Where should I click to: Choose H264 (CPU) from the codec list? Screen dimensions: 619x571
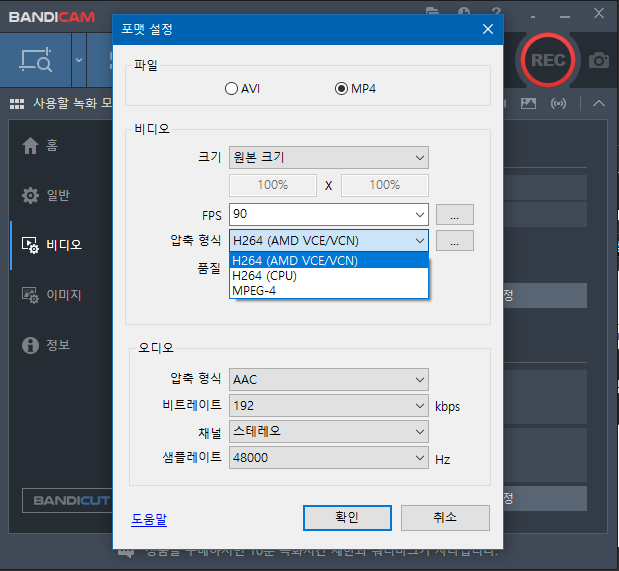tap(328, 276)
